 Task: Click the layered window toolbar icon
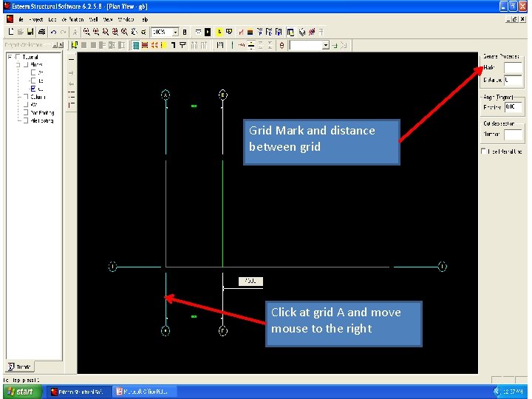(x=290, y=32)
